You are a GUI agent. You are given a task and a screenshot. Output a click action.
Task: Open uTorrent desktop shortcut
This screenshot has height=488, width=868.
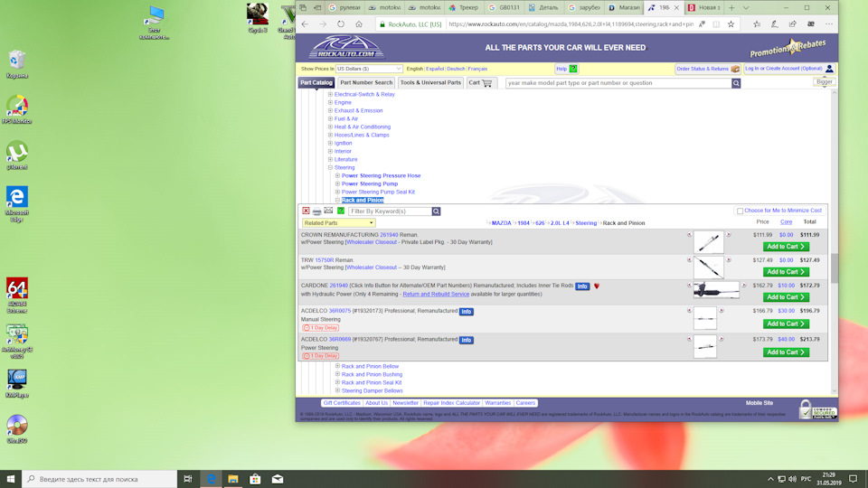pyautogui.click(x=16, y=155)
